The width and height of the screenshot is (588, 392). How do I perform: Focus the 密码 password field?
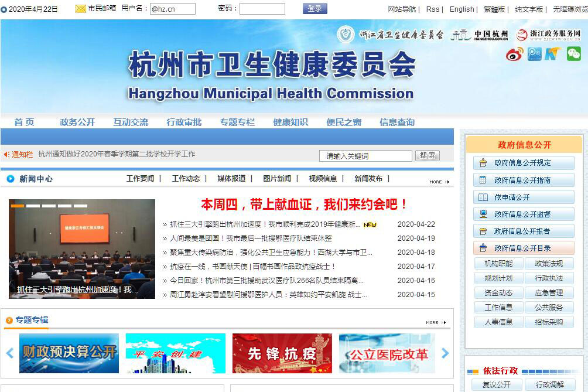[x=262, y=9]
